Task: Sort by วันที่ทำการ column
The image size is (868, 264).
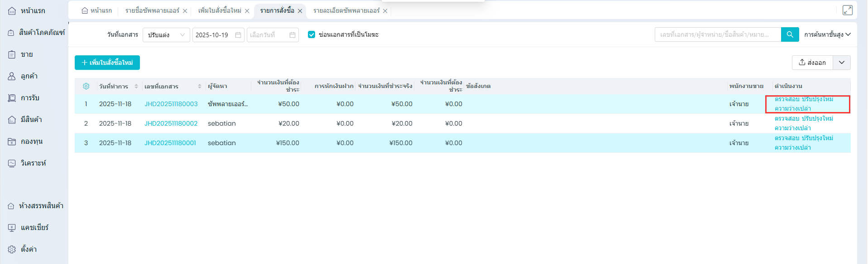Action: click(136, 86)
